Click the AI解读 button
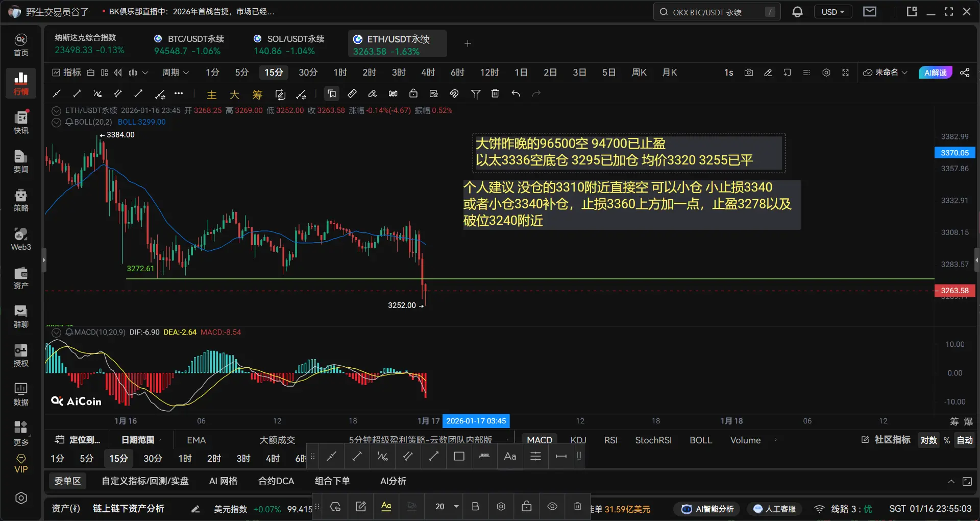The image size is (980, 521). pos(935,73)
